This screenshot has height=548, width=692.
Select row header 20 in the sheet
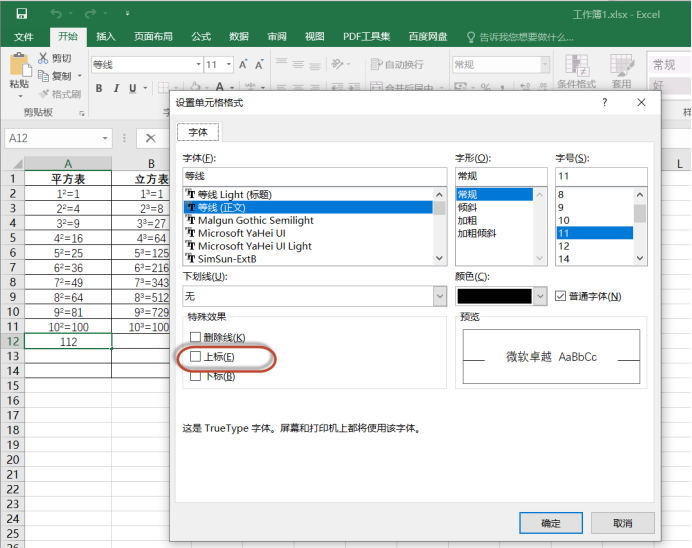tap(13, 460)
